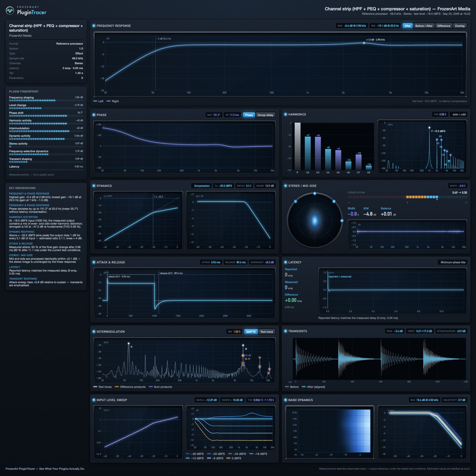Click the Compression label in Dynamics

click(x=202, y=186)
